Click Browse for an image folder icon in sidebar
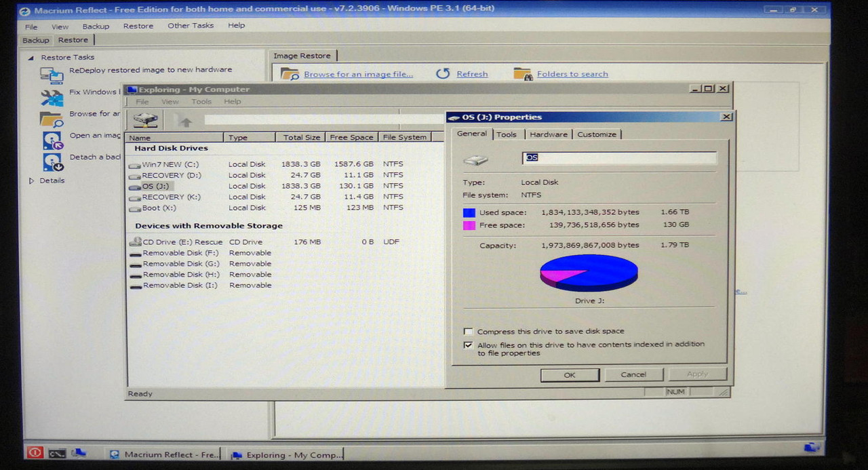This screenshot has width=868, height=470. coord(52,119)
